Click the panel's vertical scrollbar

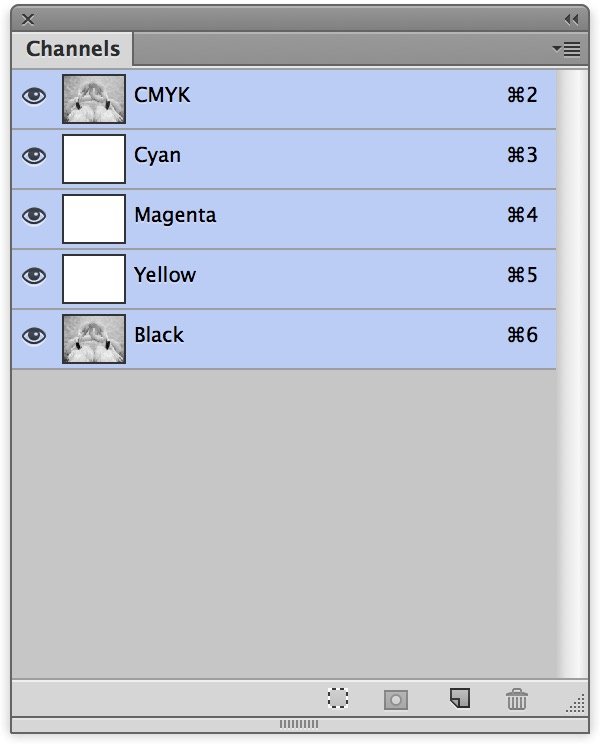coord(571,370)
